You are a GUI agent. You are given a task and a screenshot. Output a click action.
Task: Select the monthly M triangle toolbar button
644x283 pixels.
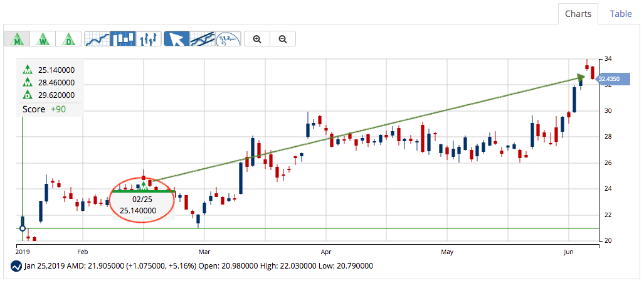coord(17,39)
